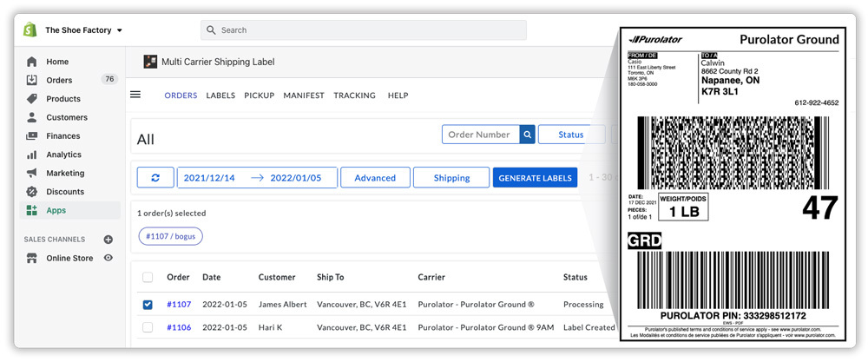Viewport: 868px width, 362px height.
Task: Open the Marketing section
Action: pyautogui.click(x=65, y=173)
